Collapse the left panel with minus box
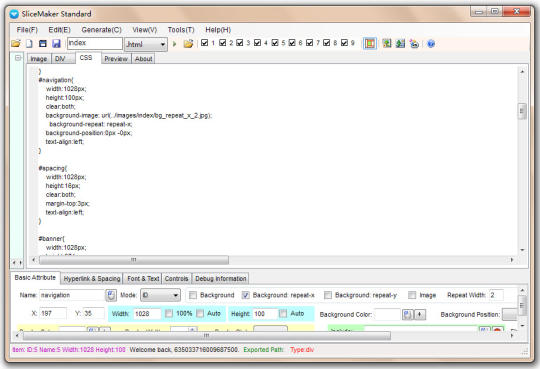 point(18,58)
